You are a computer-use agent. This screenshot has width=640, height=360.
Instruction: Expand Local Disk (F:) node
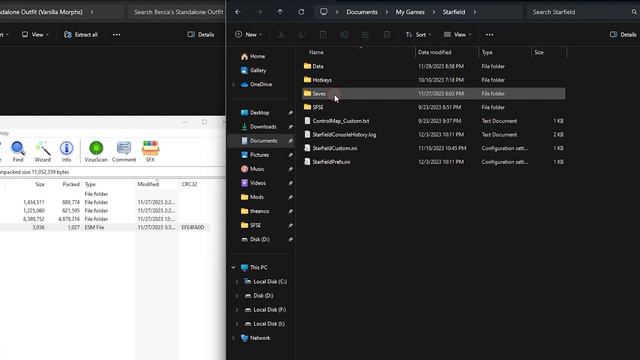(x=237, y=310)
